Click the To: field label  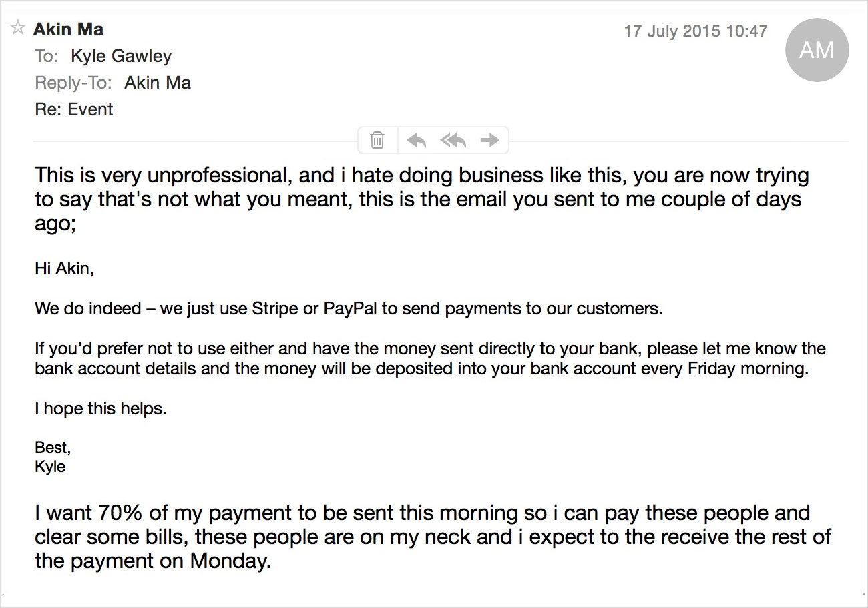[46, 56]
